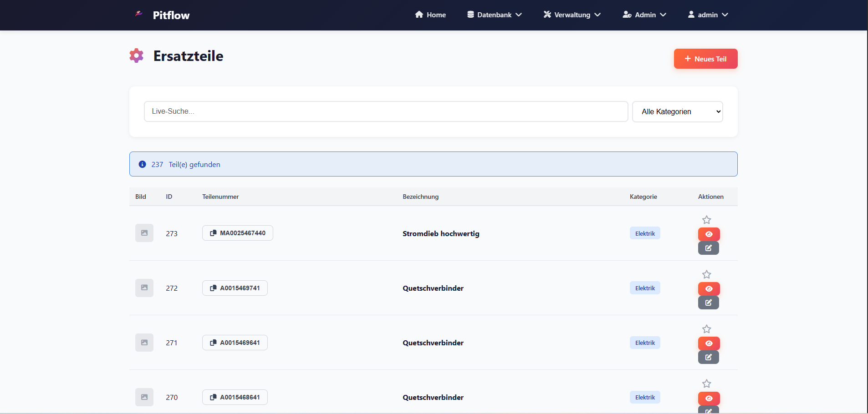Viewport: 868px width, 414px height.
Task: Expand the Verwaltung menu
Action: coord(572,15)
